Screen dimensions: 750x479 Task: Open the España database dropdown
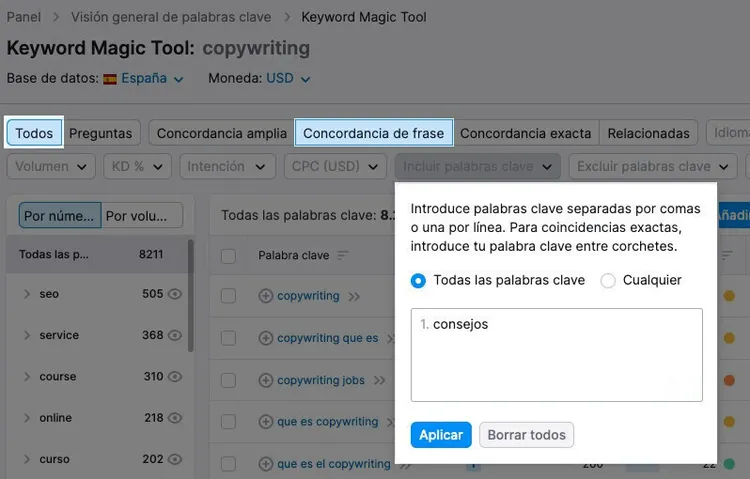pos(152,78)
